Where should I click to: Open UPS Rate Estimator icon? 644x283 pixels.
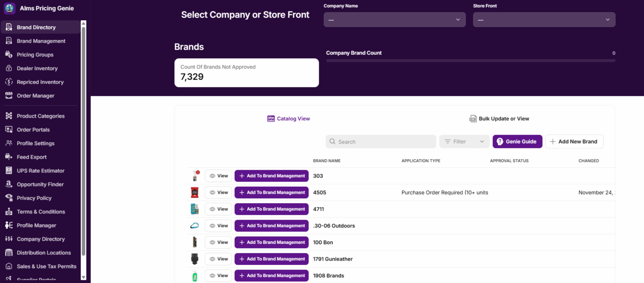(9, 170)
